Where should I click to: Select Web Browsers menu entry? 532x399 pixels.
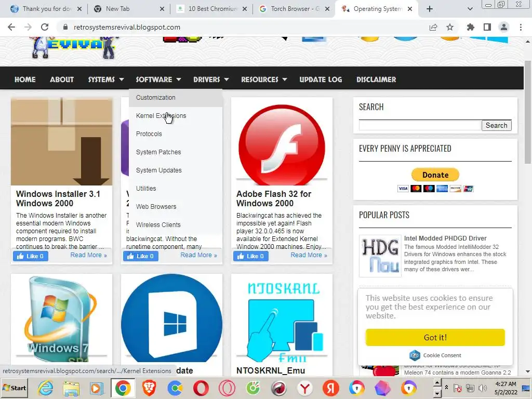click(x=176, y=207)
